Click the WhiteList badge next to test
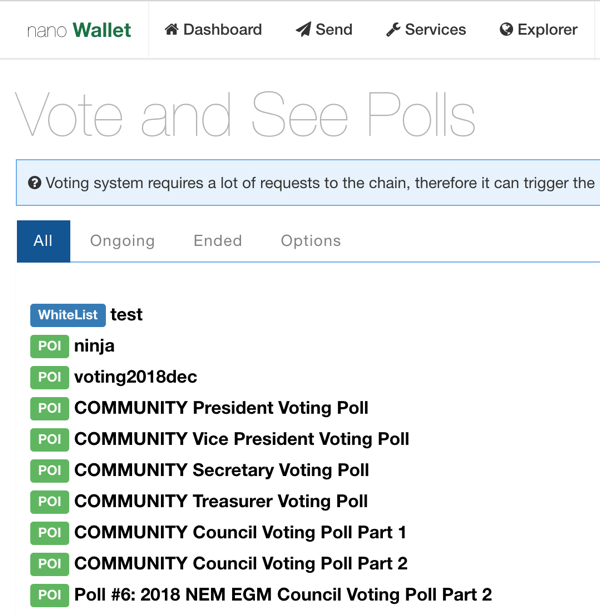Image resolution: width=600 pixels, height=613 pixels. [x=68, y=315]
